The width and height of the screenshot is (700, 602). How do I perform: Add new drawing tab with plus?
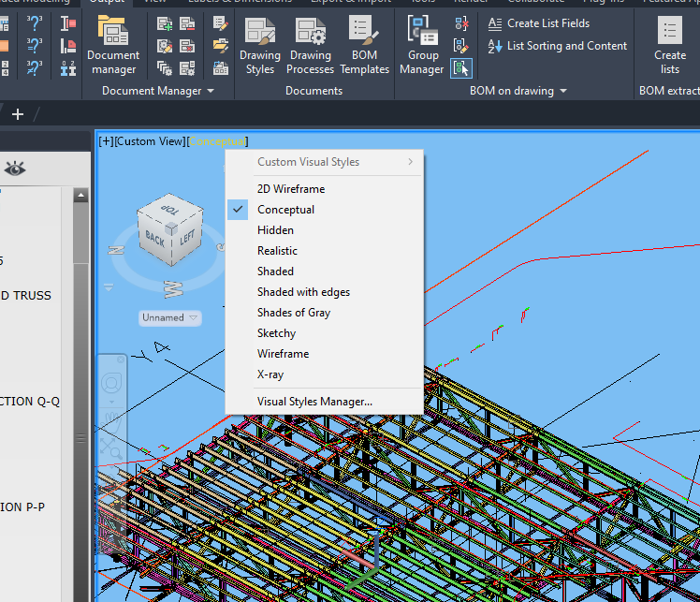click(x=18, y=115)
